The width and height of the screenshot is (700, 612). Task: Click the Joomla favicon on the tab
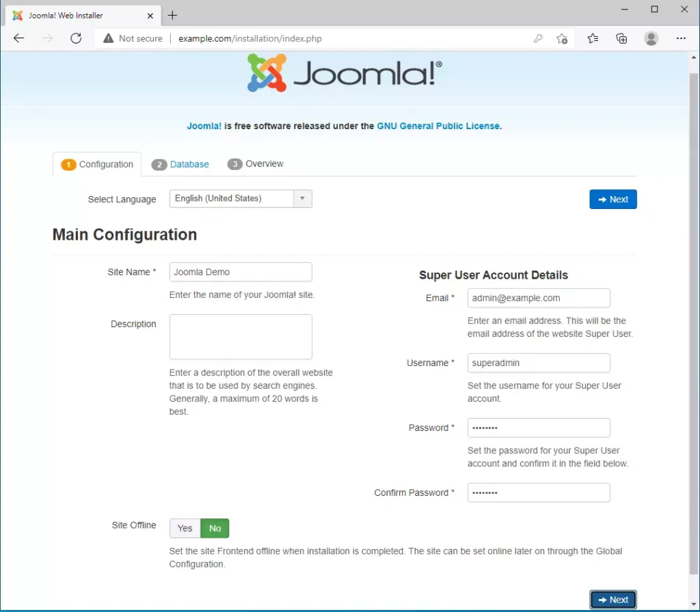coord(18,16)
